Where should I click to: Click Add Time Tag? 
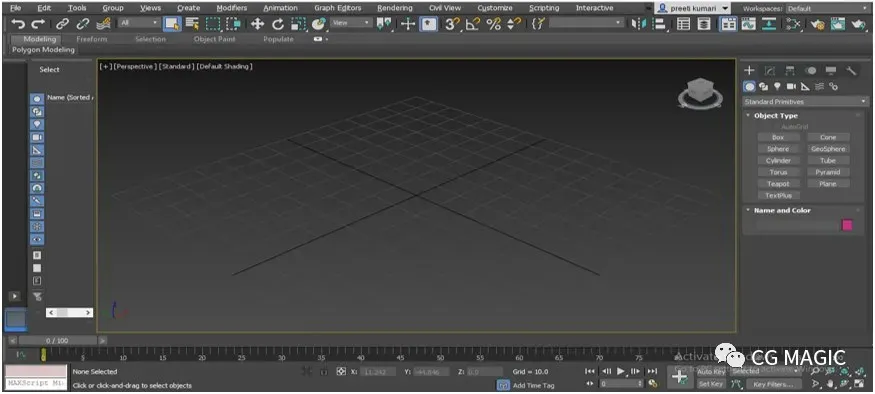533,385
